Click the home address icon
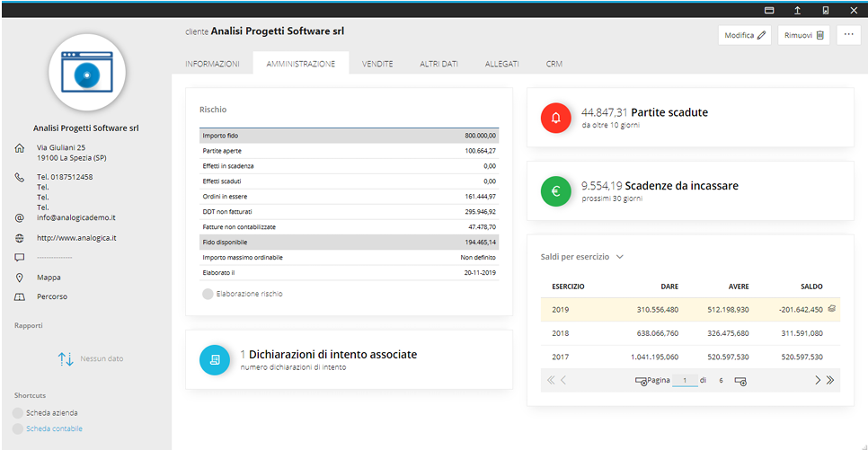The width and height of the screenshot is (868, 450). pyautogui.click(x=20, y=148)
